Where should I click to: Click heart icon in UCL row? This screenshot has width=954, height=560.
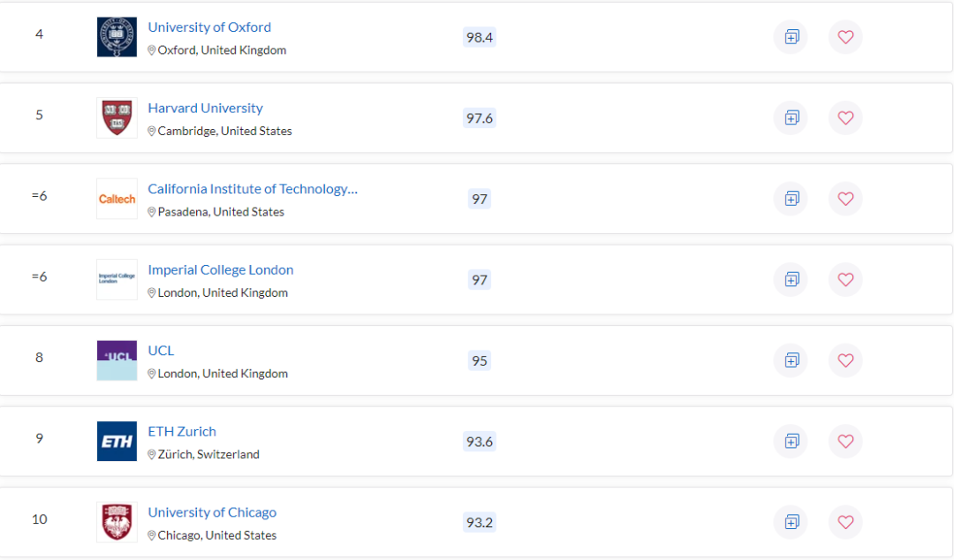pos(845,360)
